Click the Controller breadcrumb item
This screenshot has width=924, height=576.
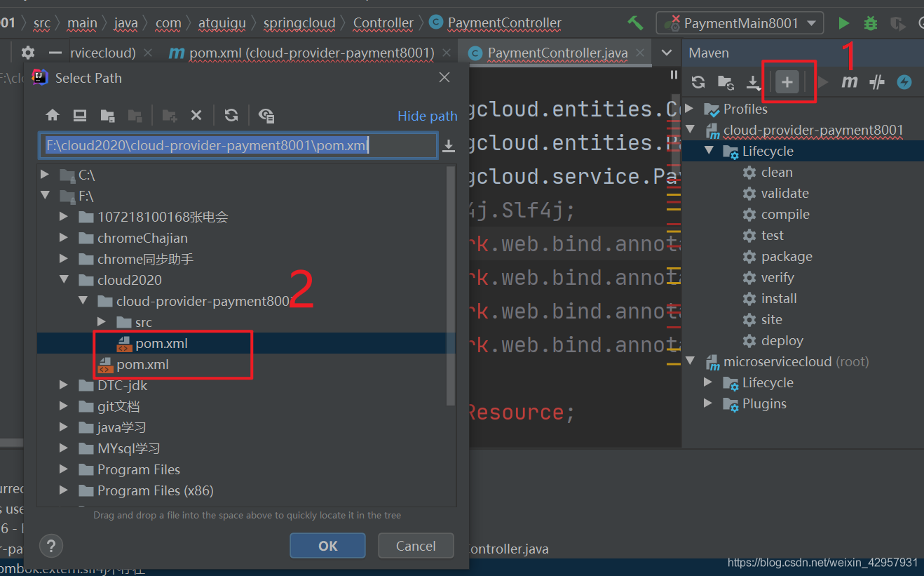[383, 23]
